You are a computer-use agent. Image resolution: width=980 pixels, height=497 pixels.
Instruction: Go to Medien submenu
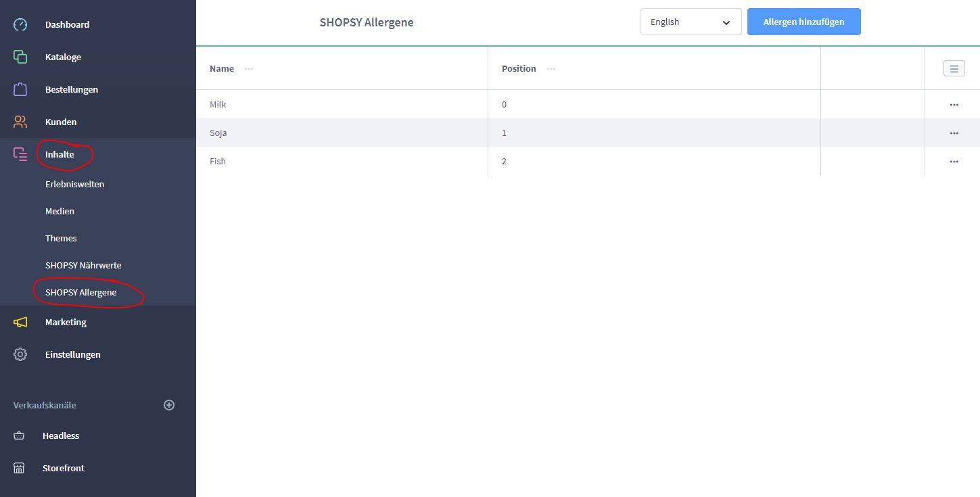click(x=60, y=211)
